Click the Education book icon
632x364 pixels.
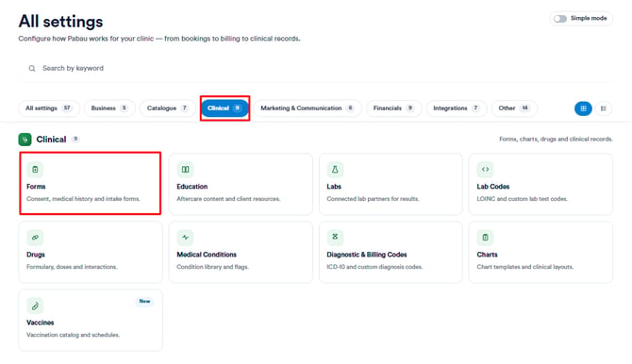point(185,170)
